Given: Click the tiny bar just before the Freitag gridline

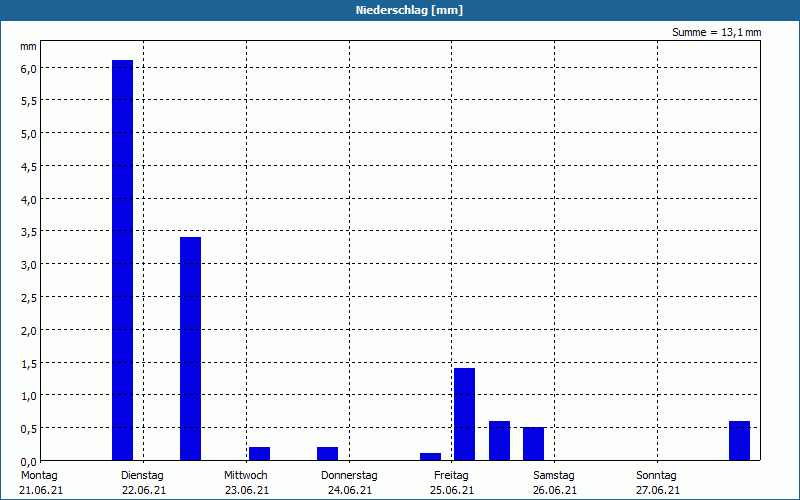Looking at the screenshot, I should [431, 457].
